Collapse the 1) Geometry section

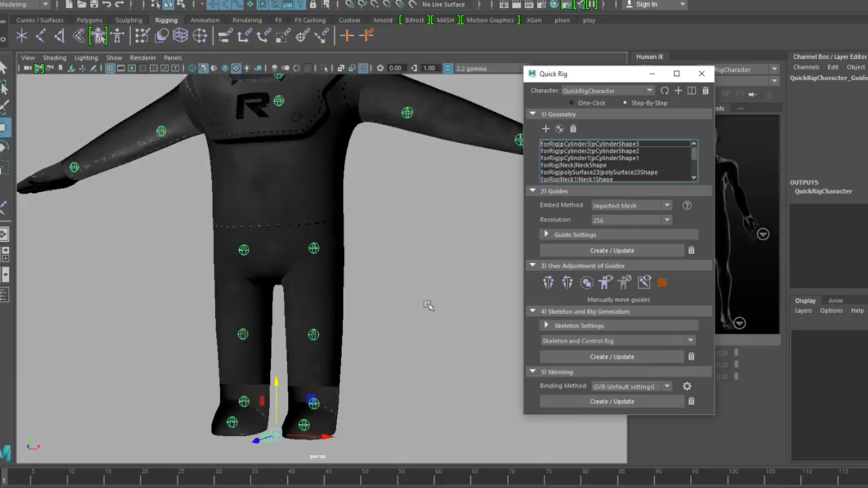coord(533,114)
